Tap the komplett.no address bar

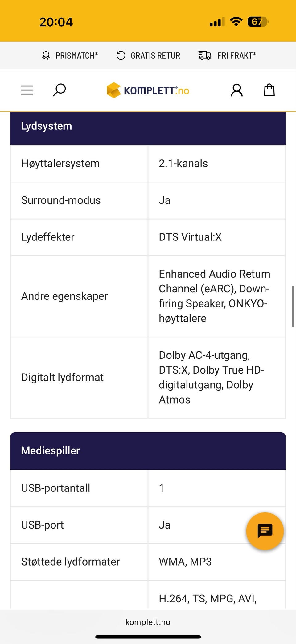click(148, 622)
